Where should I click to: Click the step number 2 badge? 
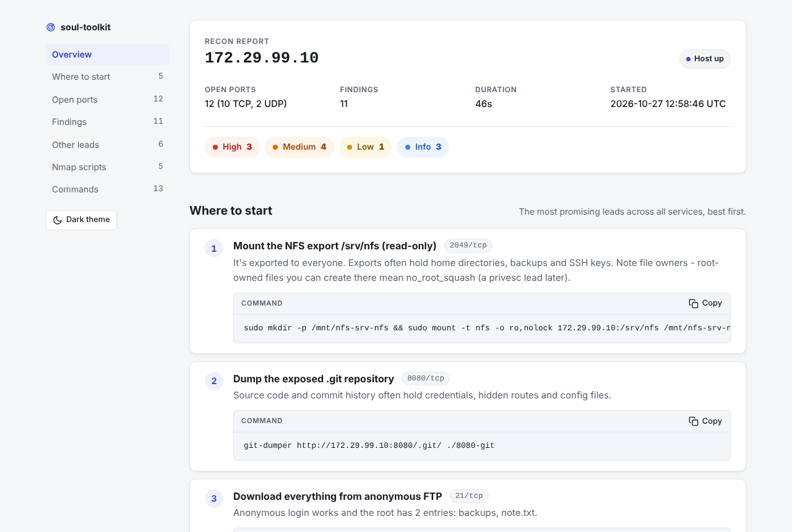pos(214,381)
